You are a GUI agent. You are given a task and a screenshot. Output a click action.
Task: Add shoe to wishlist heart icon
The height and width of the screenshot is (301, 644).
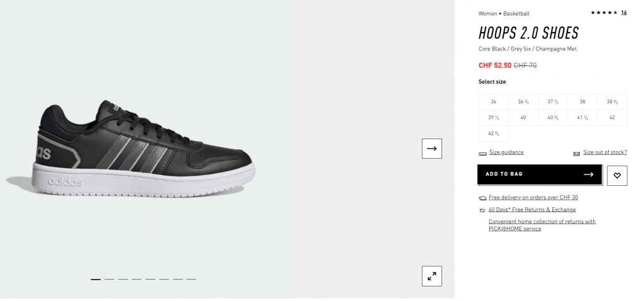[x=617, y=176]
